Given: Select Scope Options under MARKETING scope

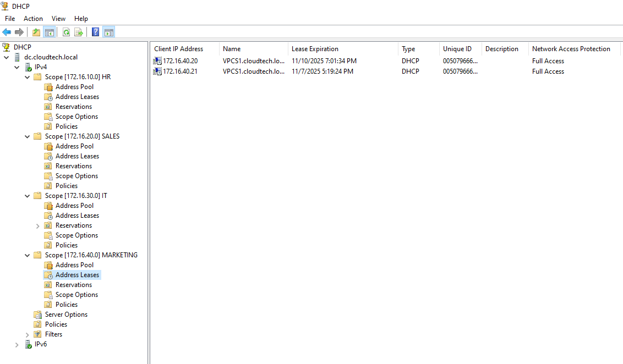Looking at the screenshot, I should point(76,295).
